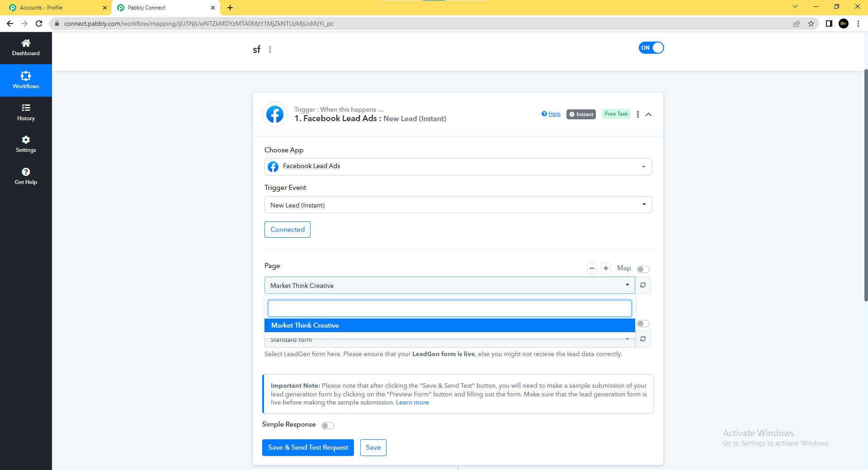Share this page from the address bar
The height and width of the screenshot is (470, 868).
point(797,23)
